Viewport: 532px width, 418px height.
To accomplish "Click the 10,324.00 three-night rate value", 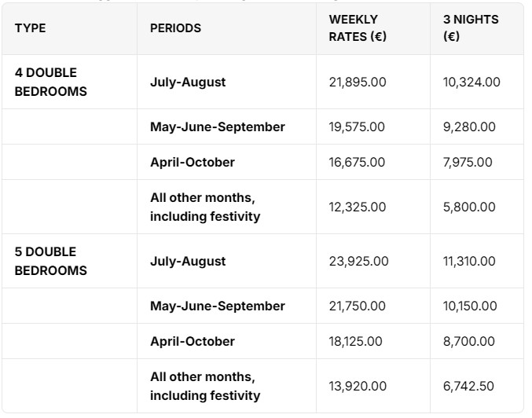I will pos(471,82).
